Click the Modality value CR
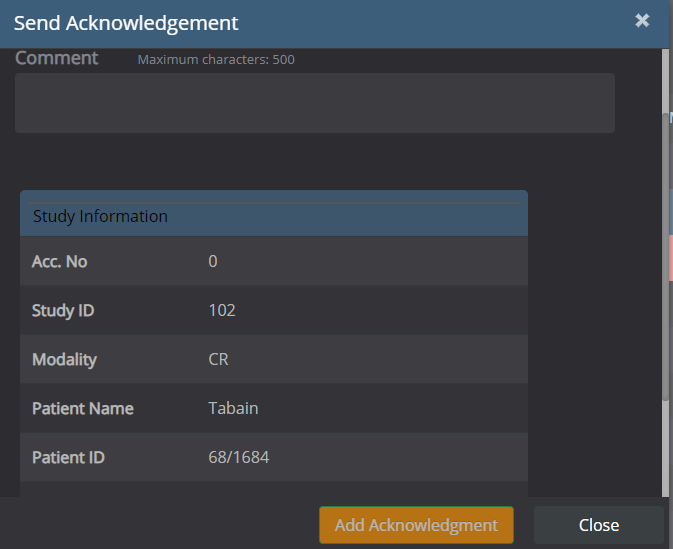This screenshot has width=673, height=549. 218,359
